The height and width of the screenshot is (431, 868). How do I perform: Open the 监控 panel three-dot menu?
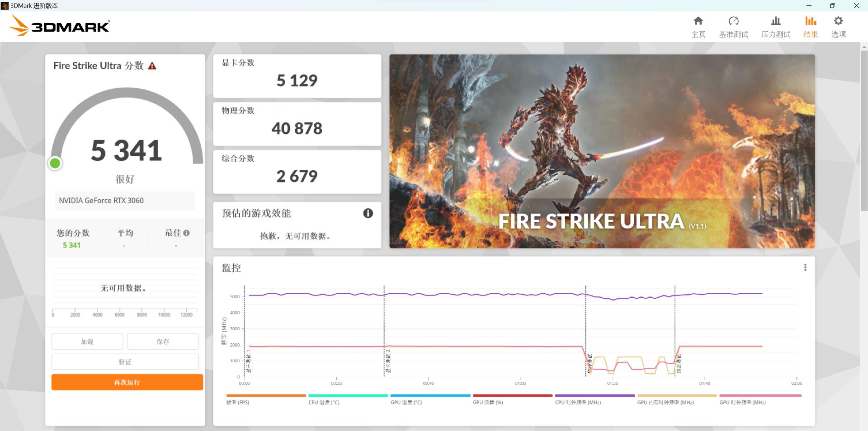(805, 267)
